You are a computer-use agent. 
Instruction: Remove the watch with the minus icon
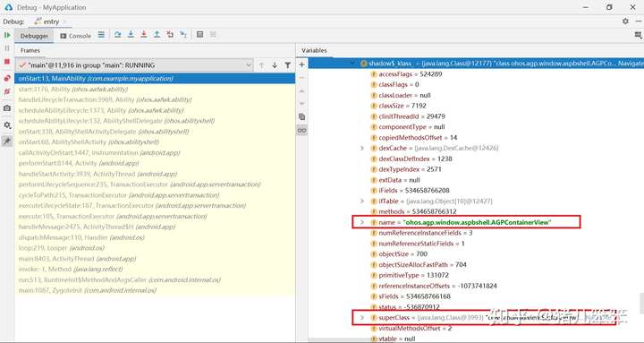[301, 78]
